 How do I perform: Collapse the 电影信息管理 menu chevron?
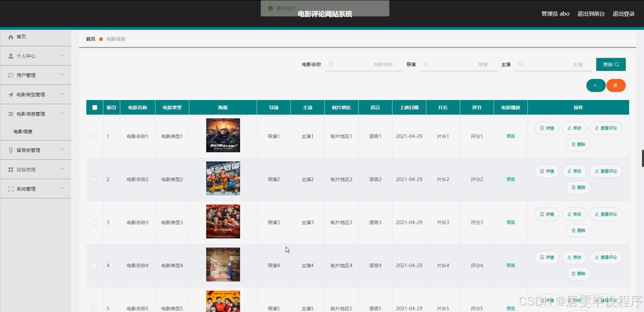click(x=62, y=114)
